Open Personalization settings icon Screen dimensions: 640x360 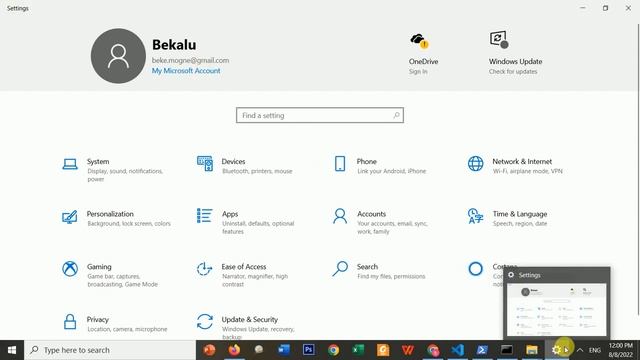click(x=69, y=217)
